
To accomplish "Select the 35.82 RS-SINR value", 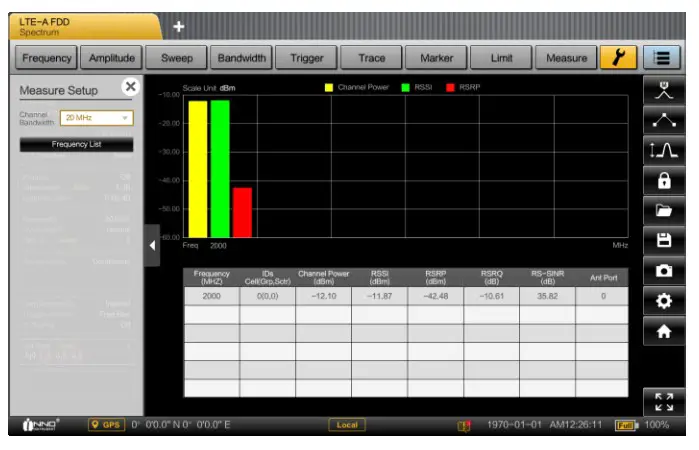I will point(547,296).
